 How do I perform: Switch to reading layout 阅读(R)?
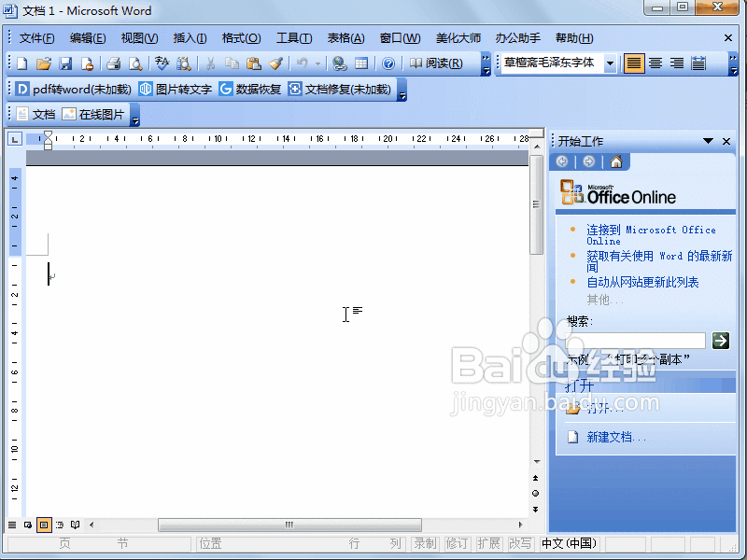pos(436,63)
